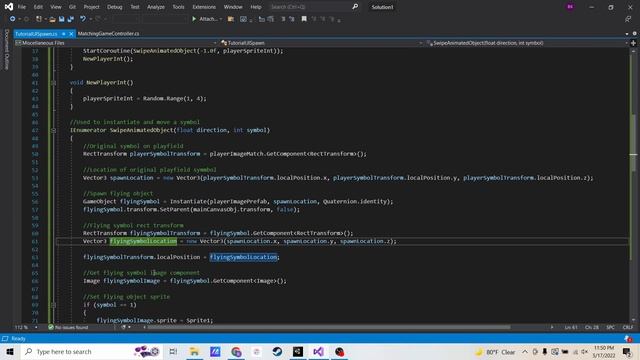Click the green Start/Attach play icon
The height and width of the screenshot is (360, 640).
pos(194,19)
